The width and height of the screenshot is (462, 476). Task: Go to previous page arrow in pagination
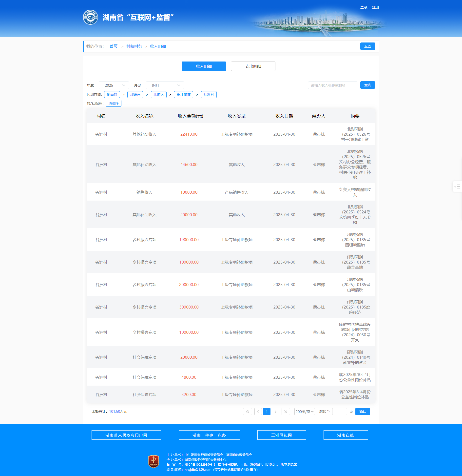click(x=258, y=412)
